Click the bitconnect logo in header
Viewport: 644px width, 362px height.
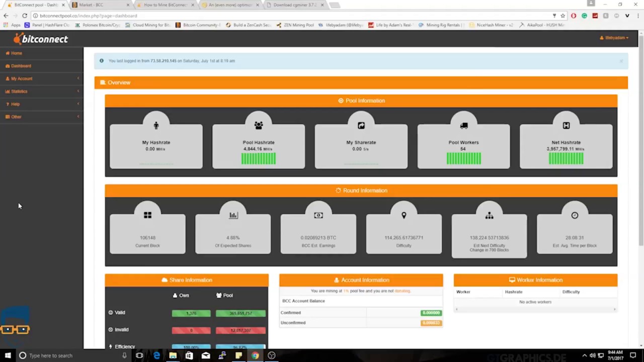tap(41, 39)
